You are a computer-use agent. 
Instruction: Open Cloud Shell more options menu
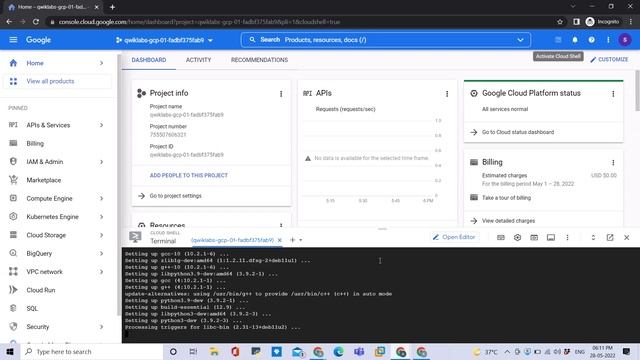pyautogui.click(x=567, y=237)
